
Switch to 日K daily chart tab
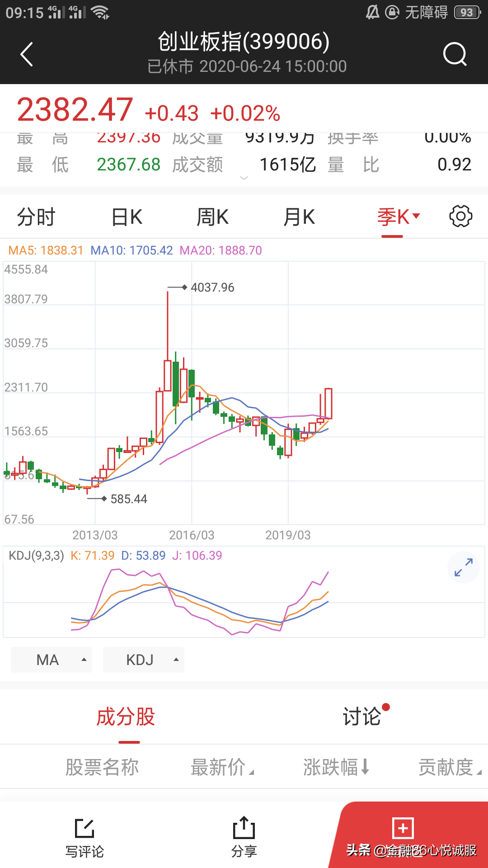(x=127, y=217)
